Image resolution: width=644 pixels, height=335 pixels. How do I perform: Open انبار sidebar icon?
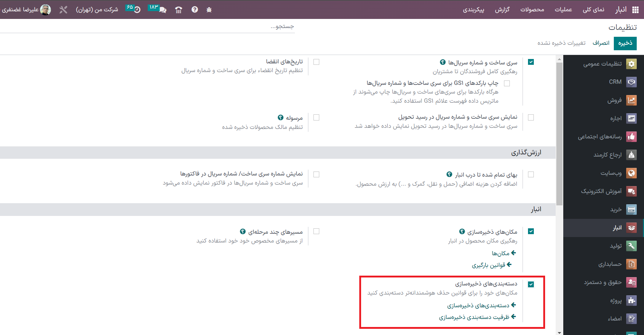point(632,228)
